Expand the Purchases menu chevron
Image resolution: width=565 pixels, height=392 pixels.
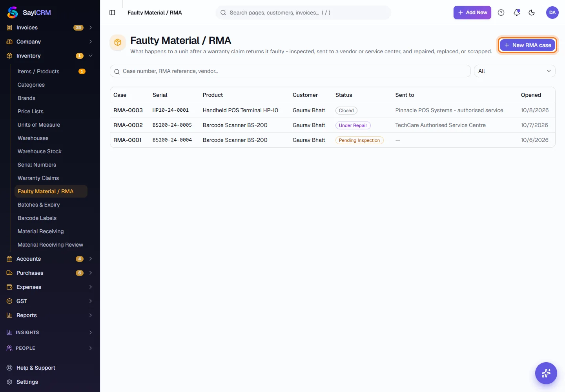point(91,273)
